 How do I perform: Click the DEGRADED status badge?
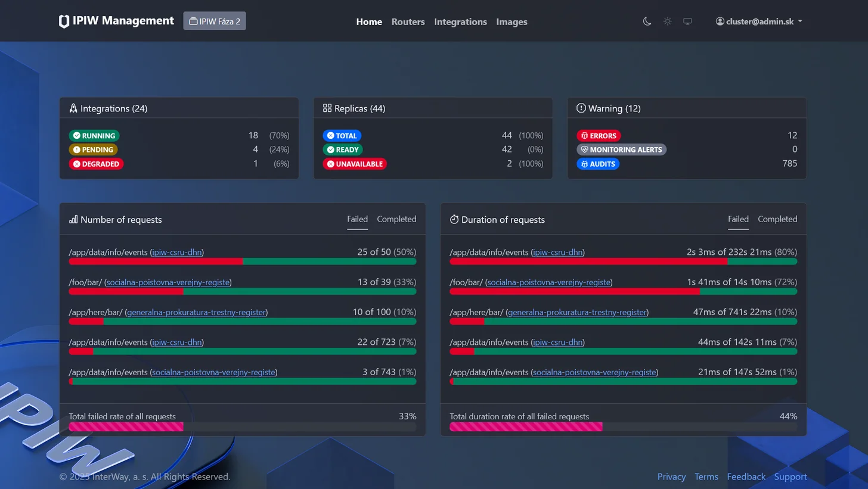tap(96, 164)
